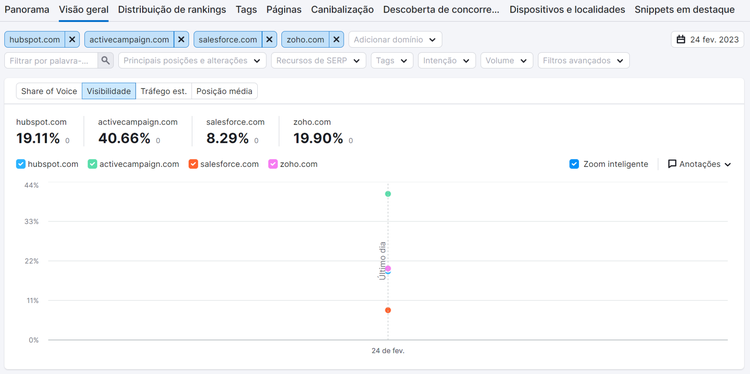Click the 33% y-axis label
This screenshot has width=750, height=374.
click(32, 221)
